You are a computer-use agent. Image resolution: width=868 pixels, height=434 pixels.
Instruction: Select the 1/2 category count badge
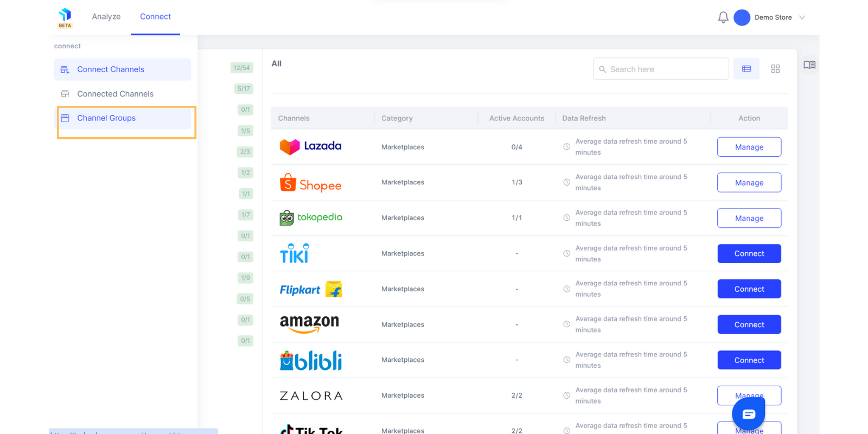tap(246, 173)
